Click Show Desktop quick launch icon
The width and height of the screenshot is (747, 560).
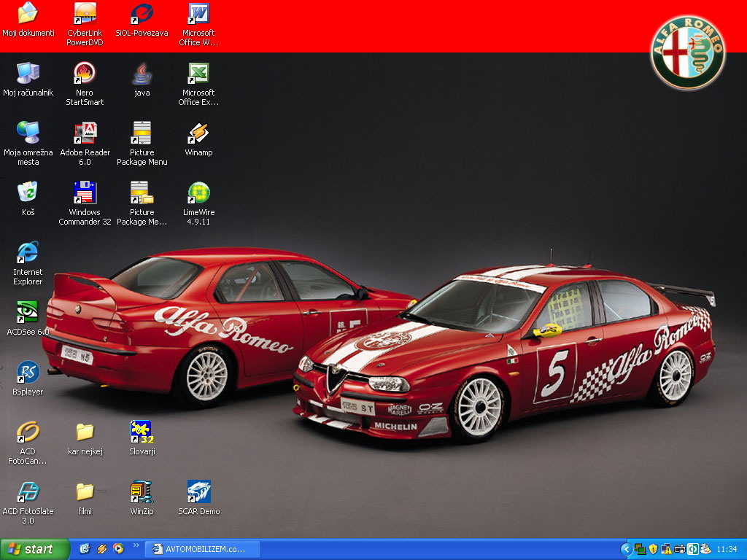pyautogui.click(x=85, y=549)
